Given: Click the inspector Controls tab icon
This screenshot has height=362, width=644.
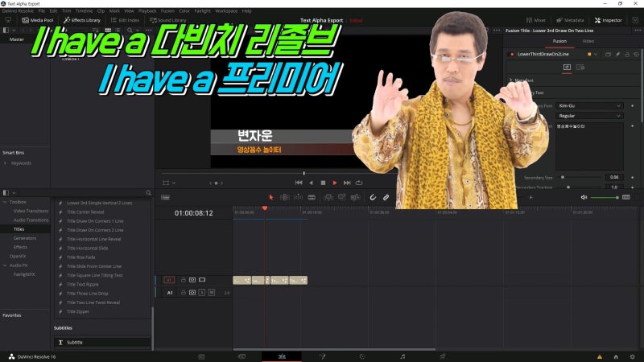Looking at the screenshot, I should point(567,68).
